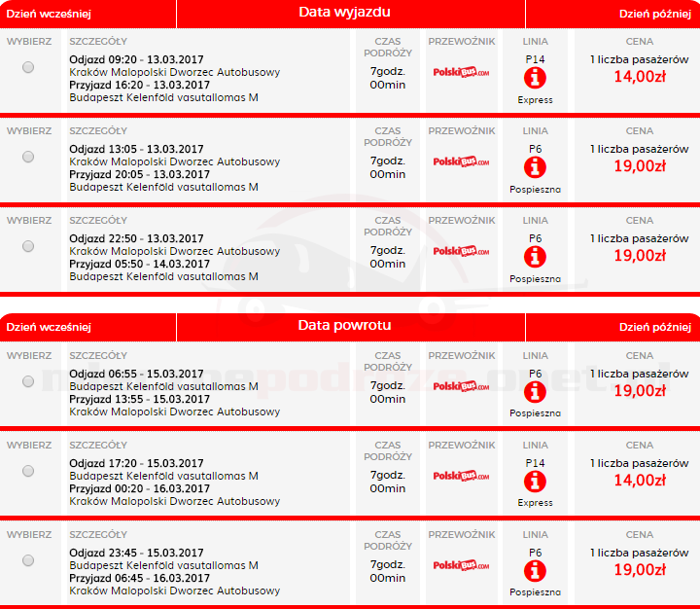
Task: Click PolskiBus logo in 13:05 departure row
Action: [461, 161]
